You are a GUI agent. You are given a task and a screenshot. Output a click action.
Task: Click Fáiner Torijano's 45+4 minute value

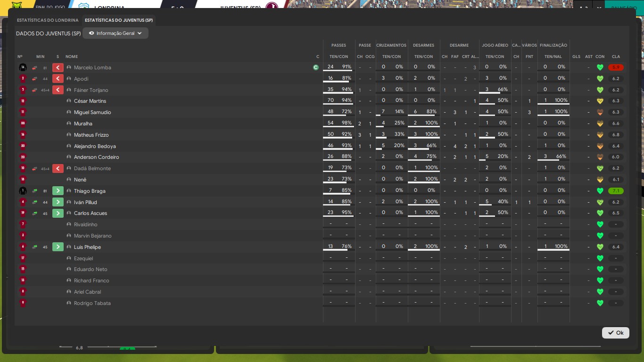(x=45, y=90)
